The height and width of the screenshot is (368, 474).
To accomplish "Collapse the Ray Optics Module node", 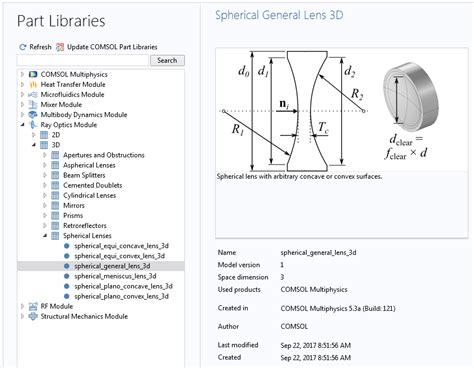I will pos(22,125).
